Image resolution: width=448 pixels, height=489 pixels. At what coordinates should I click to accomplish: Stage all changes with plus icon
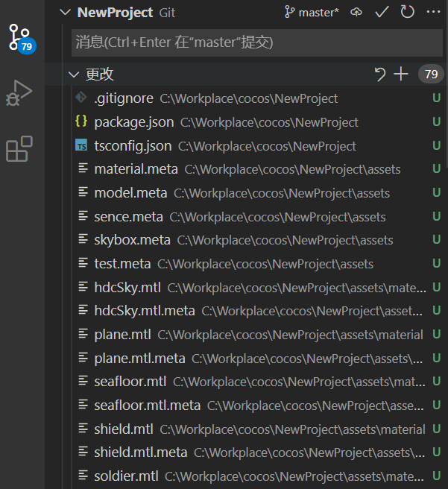(x=401, y=75)
